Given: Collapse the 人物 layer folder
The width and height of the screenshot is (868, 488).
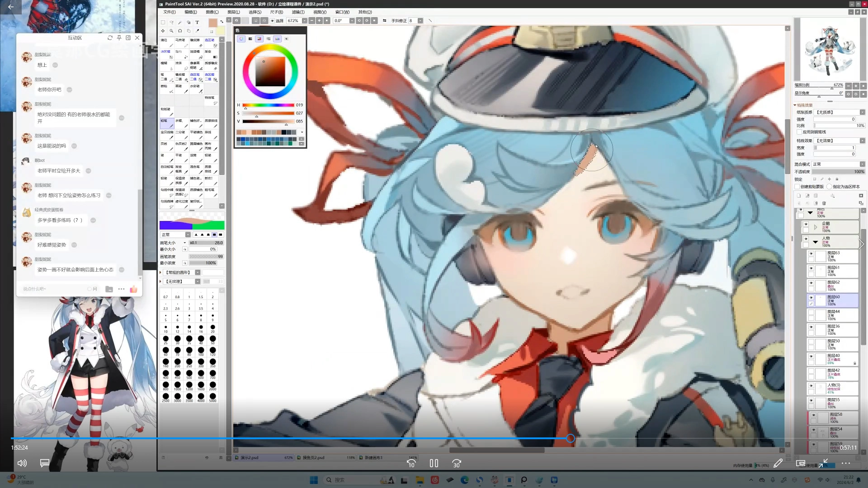Looking at the screenshot, I should (815, 242).
